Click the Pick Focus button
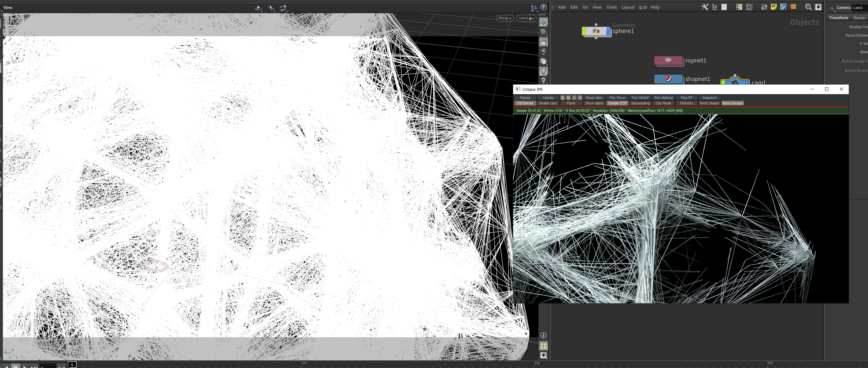The height and width of the screenshot is (368, 868). [x=617, y=98]
